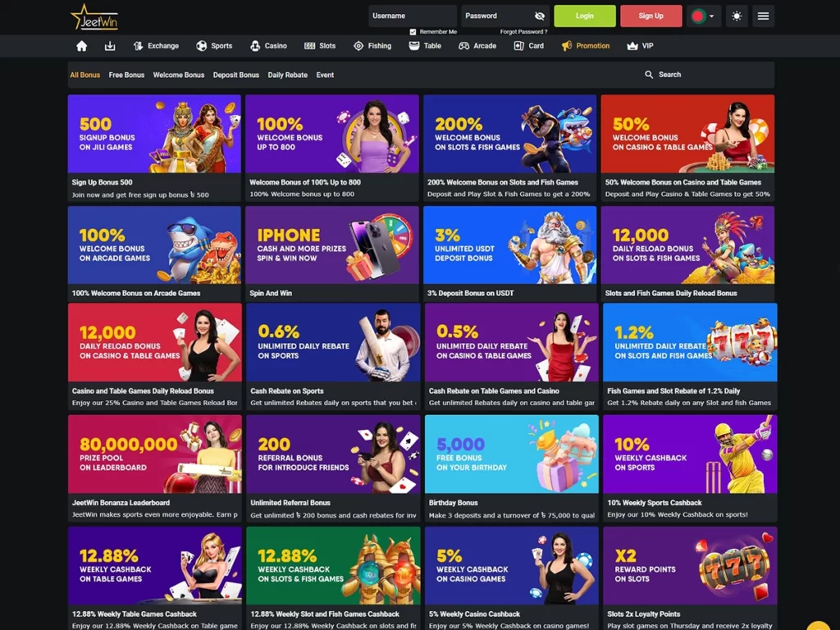Open the Birthday Bonus promotion banner
Image resolution: width=840 pixels, height=630 pixels.
pyautogui.click(x=511, y=454)
